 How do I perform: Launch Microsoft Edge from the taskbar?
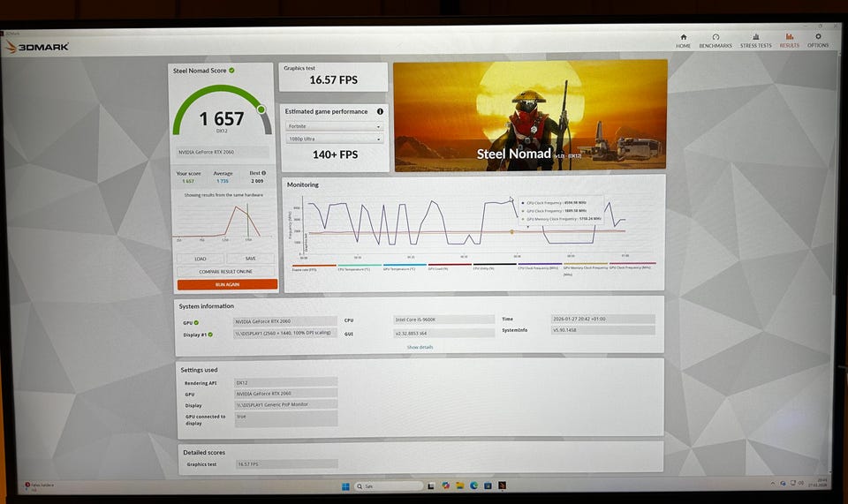click(473, 485)
